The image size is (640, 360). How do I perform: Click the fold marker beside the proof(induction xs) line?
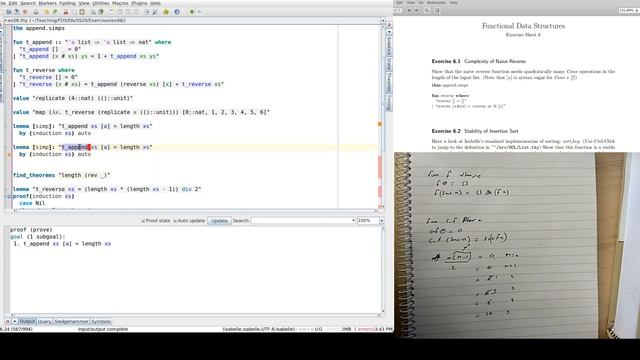(x=9, y=196)
